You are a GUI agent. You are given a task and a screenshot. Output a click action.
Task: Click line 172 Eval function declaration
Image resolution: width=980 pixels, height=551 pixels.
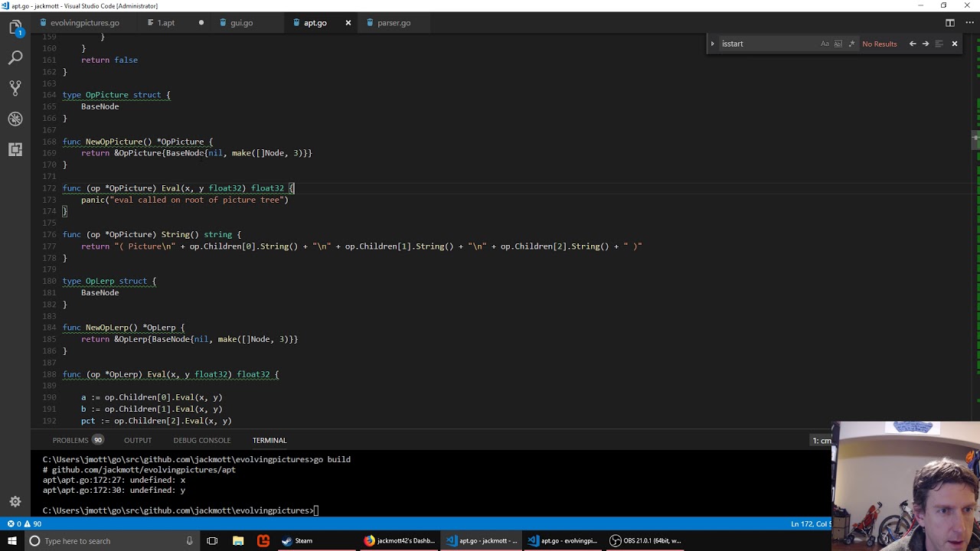click(178, 188)
